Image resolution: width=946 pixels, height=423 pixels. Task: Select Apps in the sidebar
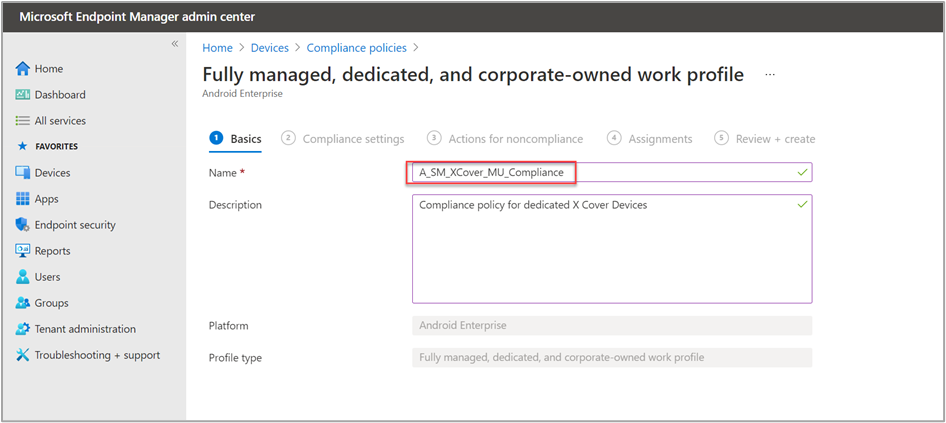46,199
